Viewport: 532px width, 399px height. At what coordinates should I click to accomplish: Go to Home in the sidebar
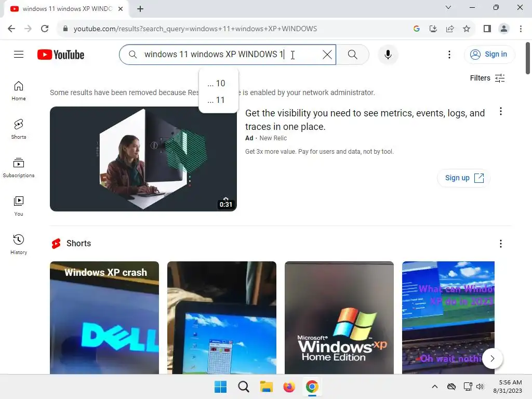point(19,91)
